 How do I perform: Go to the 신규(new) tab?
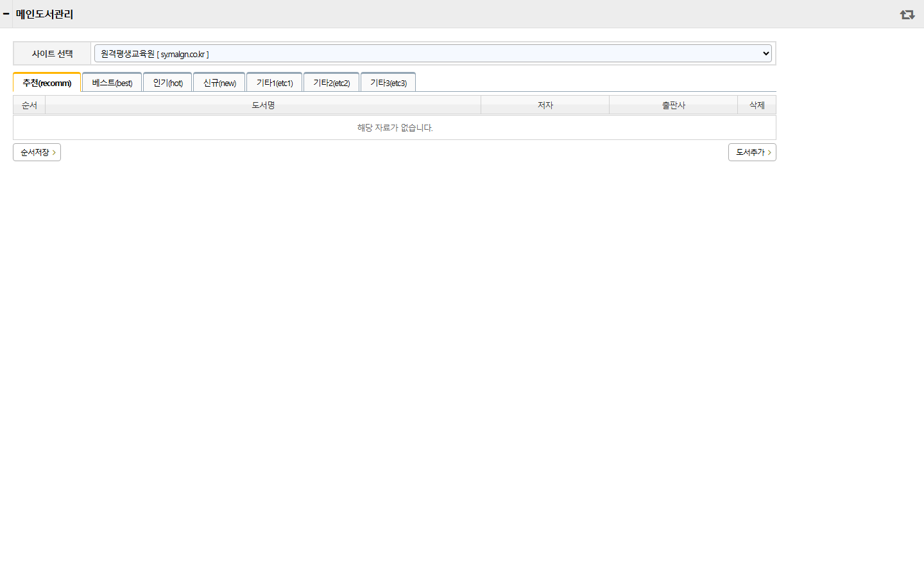pos(219,82)
